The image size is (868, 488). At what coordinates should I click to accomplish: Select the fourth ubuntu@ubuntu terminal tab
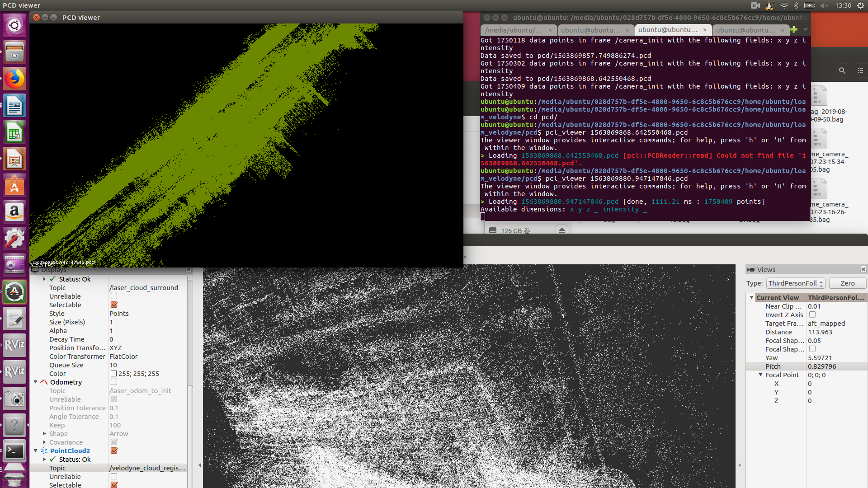point(745,30)
